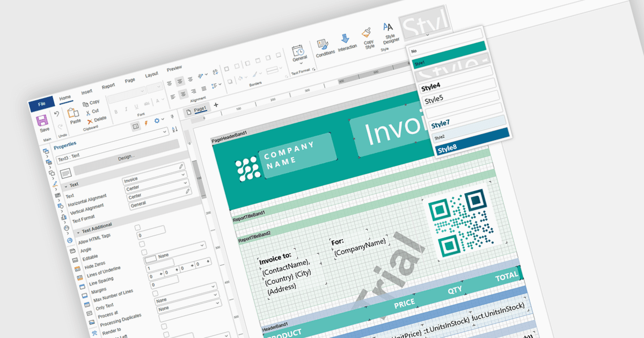The width and height of the screenshot is (644, 338).
Task: Click the Copy Style brush icon
Action: click(367, 33)
